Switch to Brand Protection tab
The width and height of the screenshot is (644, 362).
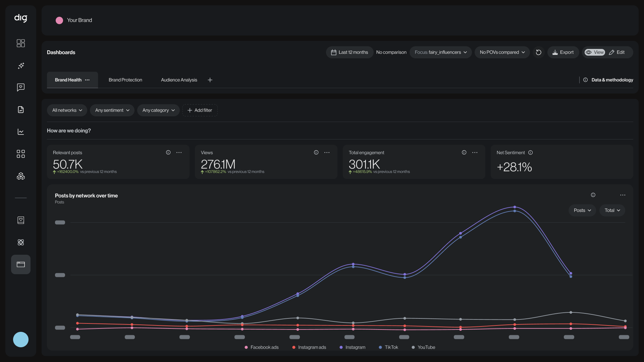coord(125,80)
